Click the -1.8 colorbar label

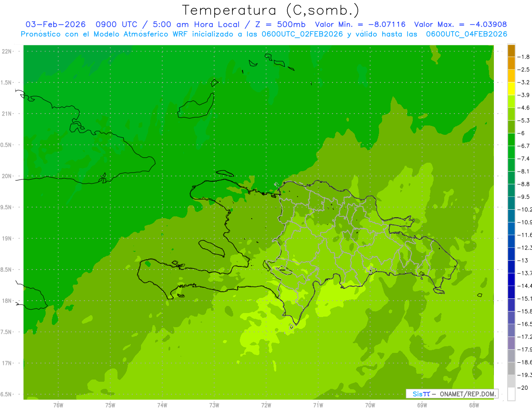pos(524,57)
